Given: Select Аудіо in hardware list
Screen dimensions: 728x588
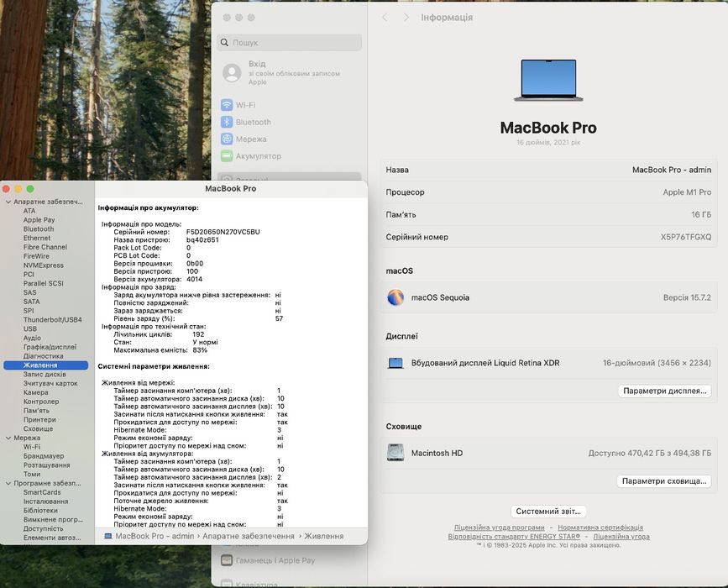Looking at the screenshot, I should click(x=32, y=338).
